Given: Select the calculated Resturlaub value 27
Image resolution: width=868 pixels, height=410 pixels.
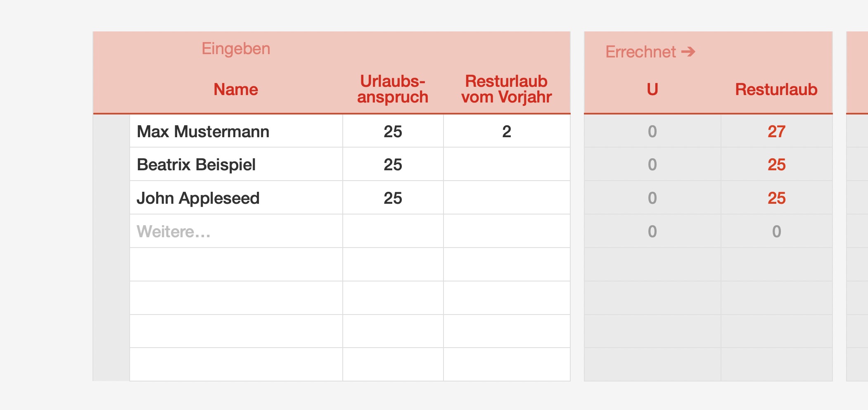Looking at the screenshot, I should [776, 131].
